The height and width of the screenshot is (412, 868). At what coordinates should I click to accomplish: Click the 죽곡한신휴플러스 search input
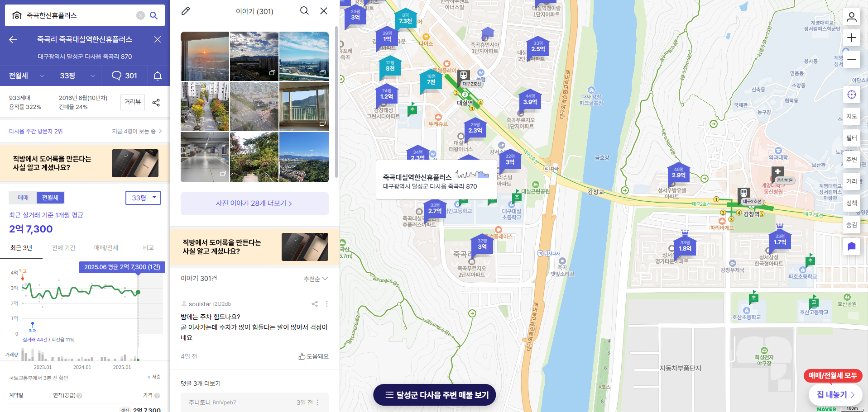[x=79, y=15]
